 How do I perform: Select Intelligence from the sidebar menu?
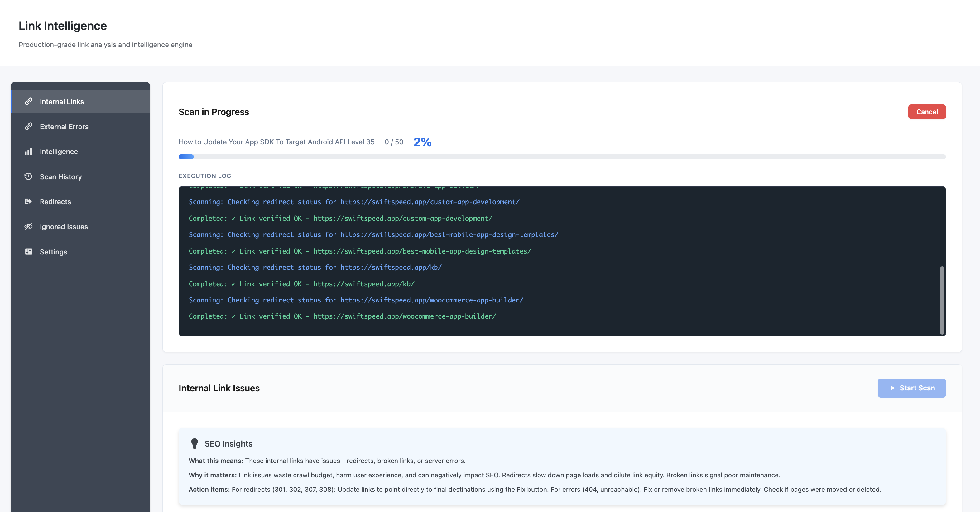click(58, 151)
